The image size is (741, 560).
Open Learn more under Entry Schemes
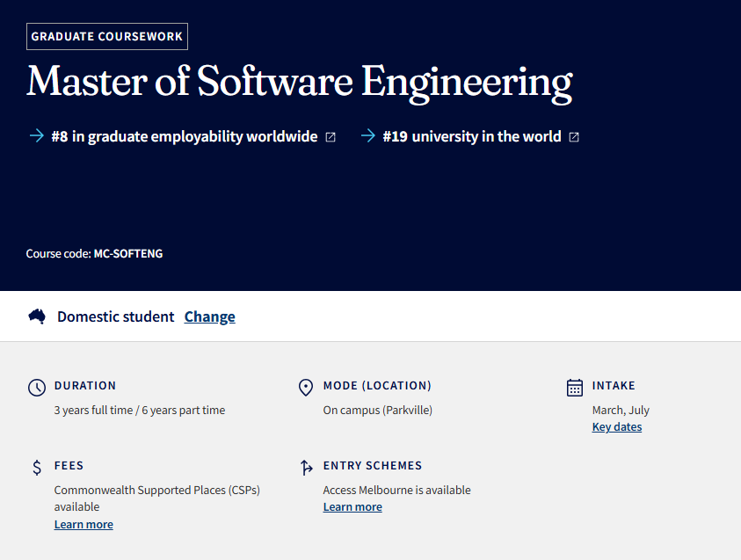352,507
